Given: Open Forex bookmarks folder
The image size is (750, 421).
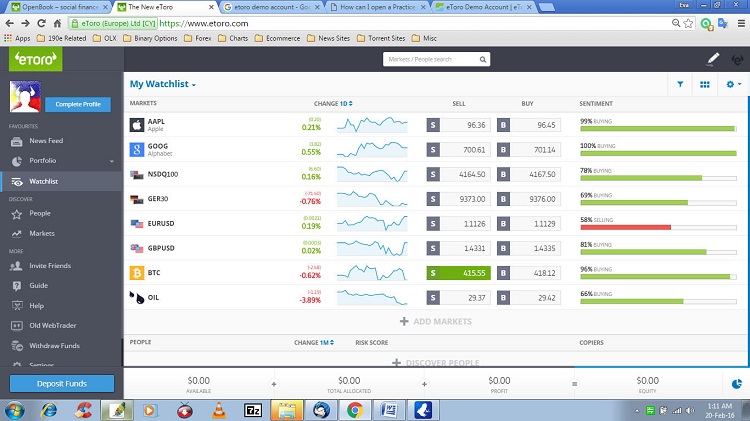Looking at the screenshot, I should 198,38.
